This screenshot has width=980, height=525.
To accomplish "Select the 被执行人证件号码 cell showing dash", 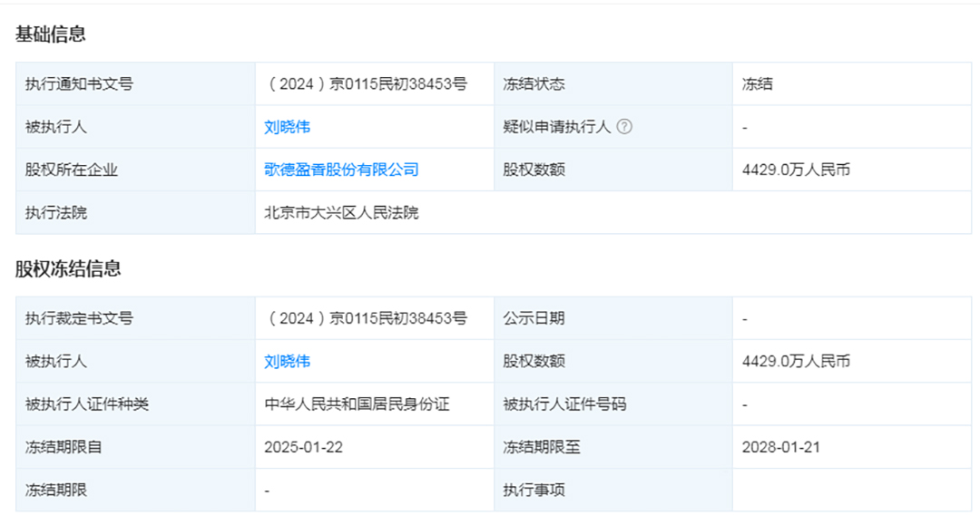I will (744, 403).
